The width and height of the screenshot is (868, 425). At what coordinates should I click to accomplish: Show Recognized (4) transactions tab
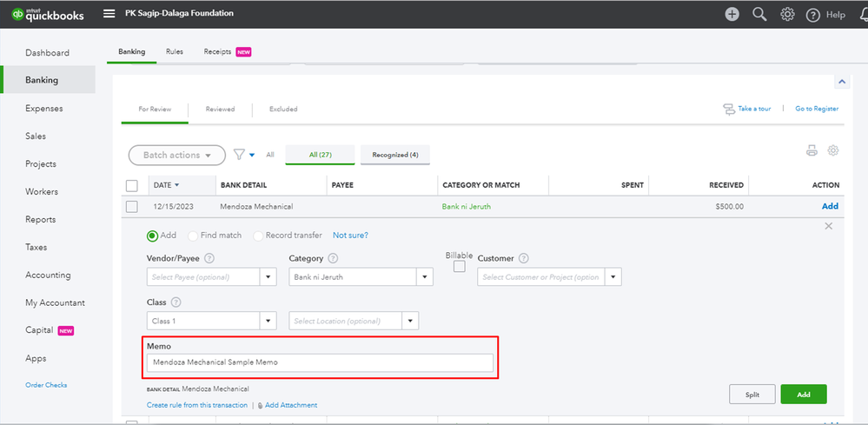395,155
